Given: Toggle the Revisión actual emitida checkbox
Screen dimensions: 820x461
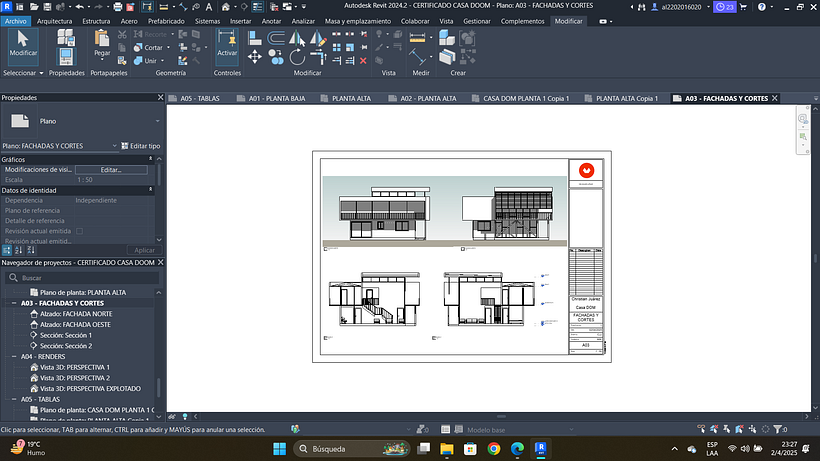Looking at the screenshot, I should pos(79,231).
